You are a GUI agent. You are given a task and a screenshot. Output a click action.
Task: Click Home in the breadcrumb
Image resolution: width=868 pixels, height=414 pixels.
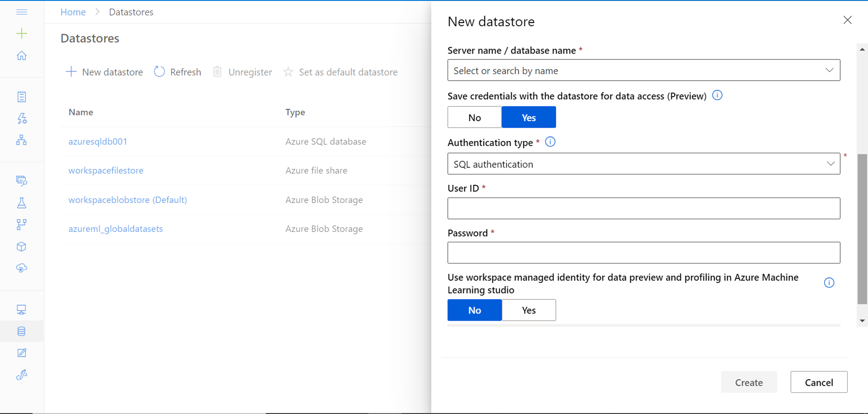tap(73, 12)
